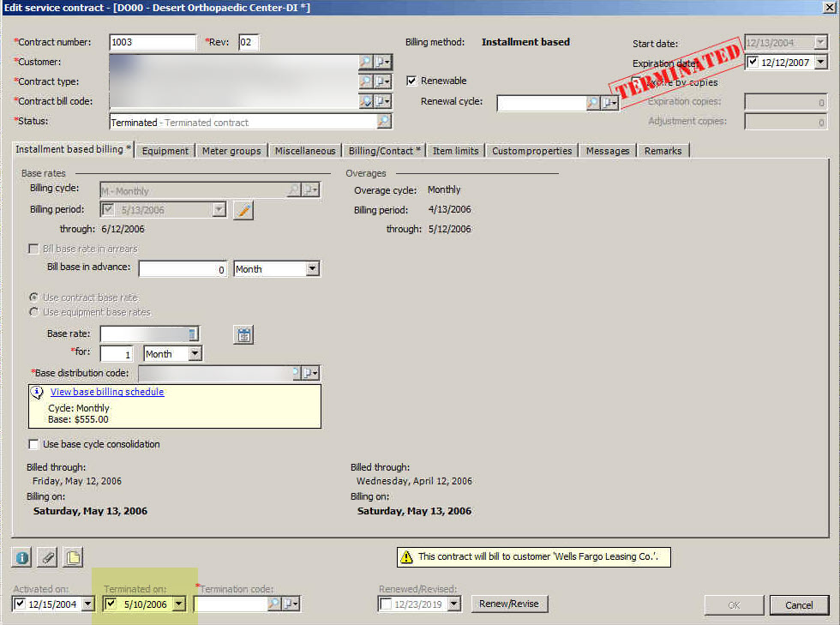This screenshot has height=625, width=840.
Task: Open the Bill base in advance unit dropdown showing Month
Action: [312, 268]
